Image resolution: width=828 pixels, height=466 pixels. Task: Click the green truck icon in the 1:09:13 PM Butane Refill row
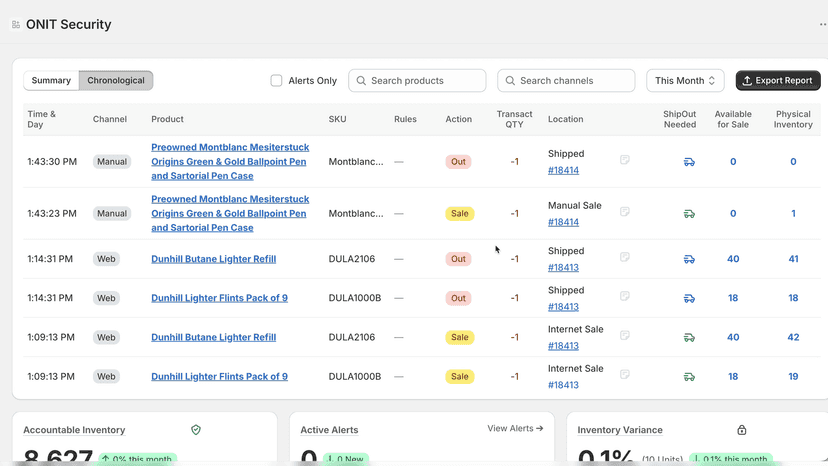(689, 337)
